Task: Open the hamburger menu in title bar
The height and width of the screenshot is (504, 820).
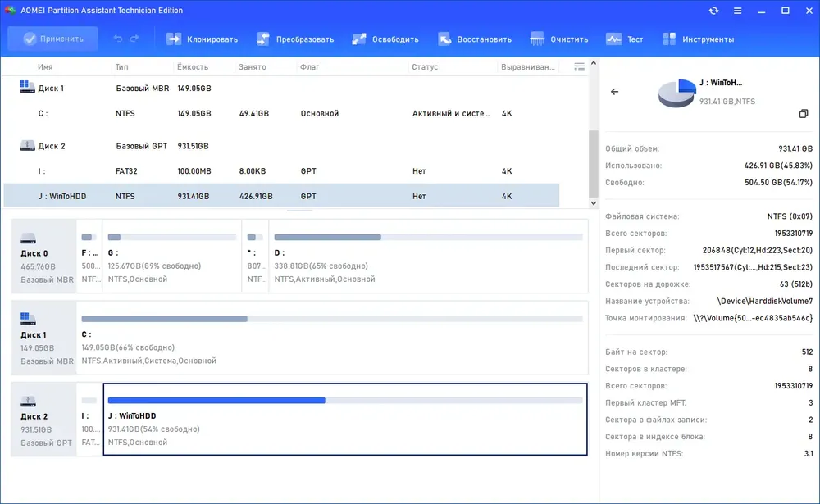Action: click(737, 11)
